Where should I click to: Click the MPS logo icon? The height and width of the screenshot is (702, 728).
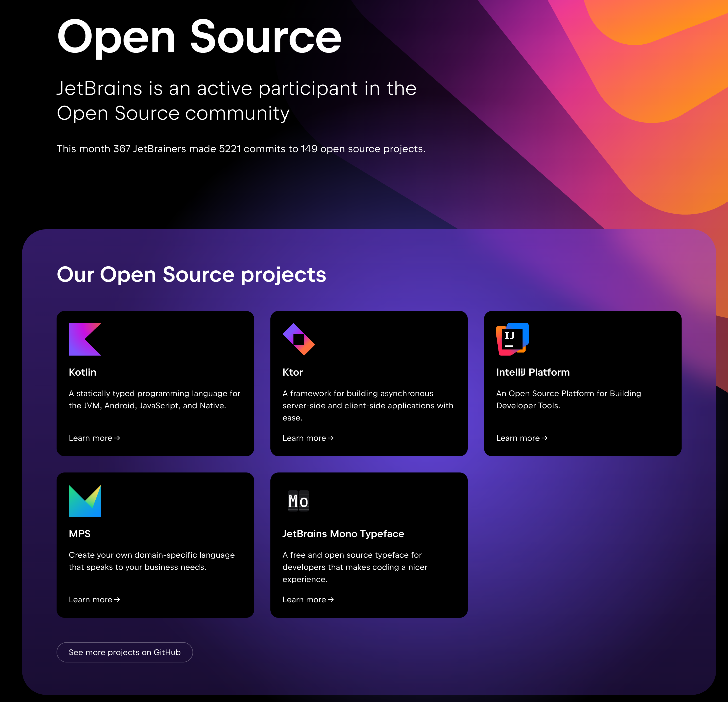pyautogui.click(x=85, y=501)
